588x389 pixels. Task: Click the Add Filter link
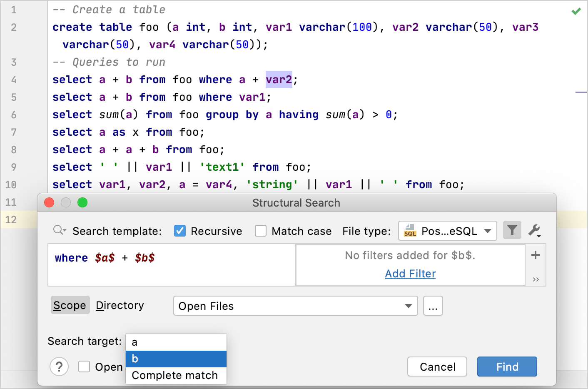tap(410, 273)
